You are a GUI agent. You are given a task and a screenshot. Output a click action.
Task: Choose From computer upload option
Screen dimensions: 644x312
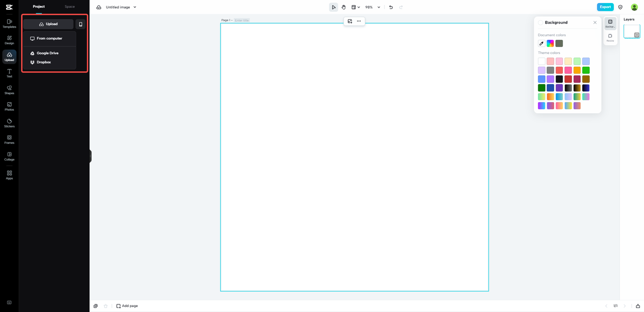click(49, 38)
